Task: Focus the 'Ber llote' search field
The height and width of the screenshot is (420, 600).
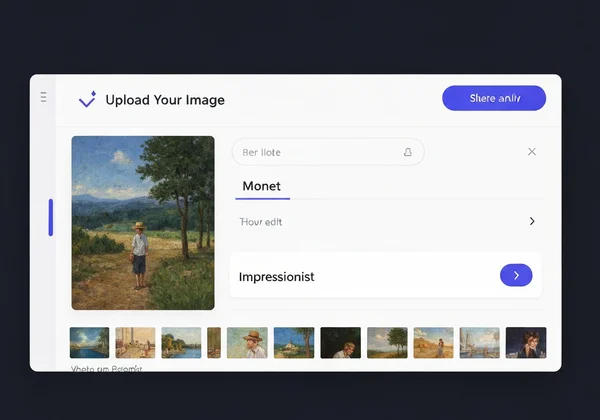Action: pyautogui.click(x=328, y=152)
